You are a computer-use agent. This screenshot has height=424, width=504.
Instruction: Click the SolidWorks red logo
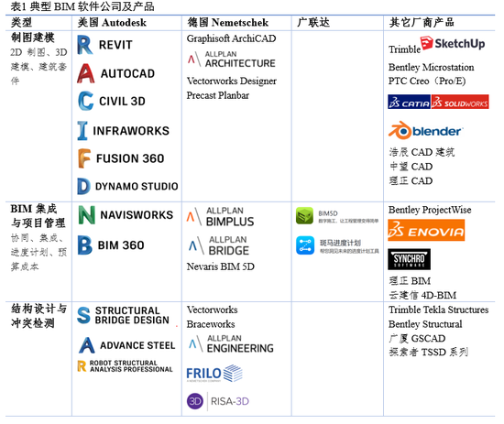click(x=460, y=102)
